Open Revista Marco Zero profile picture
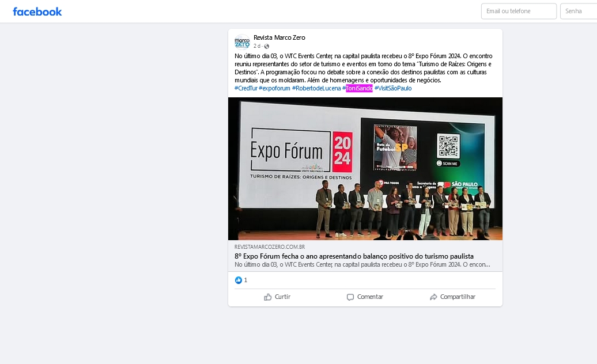597x364 pixels. point(242,42)
